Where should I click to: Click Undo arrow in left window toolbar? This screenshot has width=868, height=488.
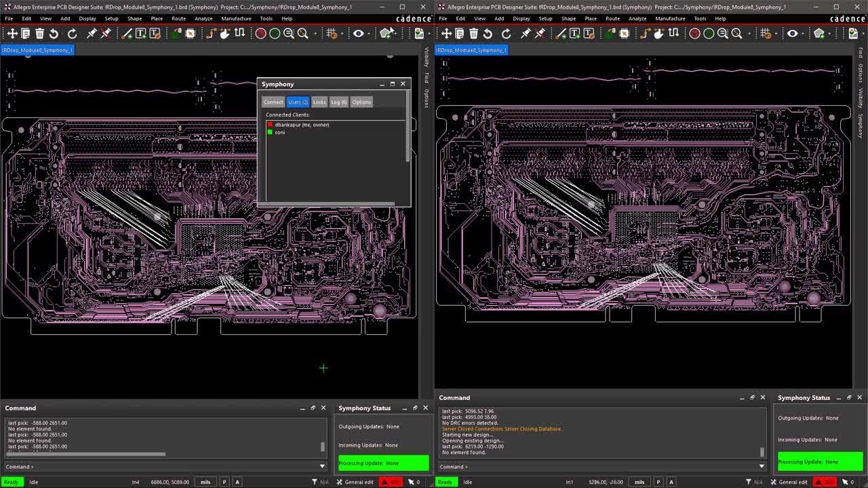point(54,33)
